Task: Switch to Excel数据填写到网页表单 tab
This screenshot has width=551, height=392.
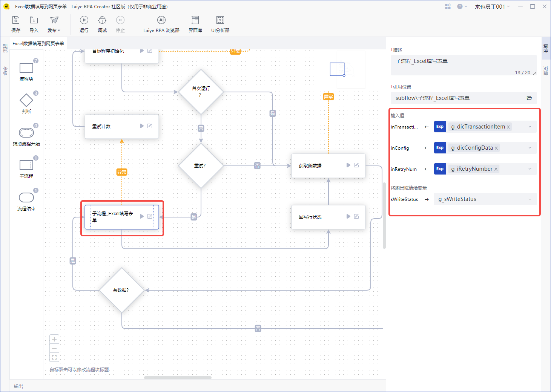Action: 38,43
